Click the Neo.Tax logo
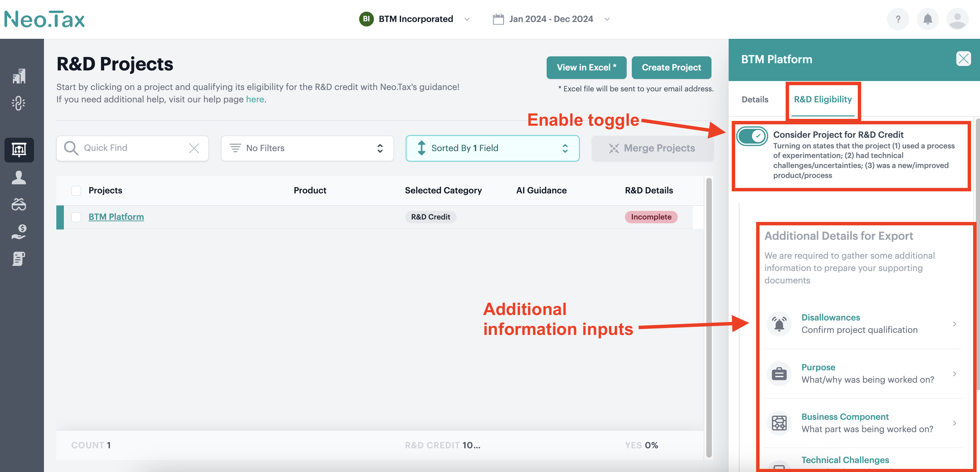980x472 pixels. (x=45, y=19)
